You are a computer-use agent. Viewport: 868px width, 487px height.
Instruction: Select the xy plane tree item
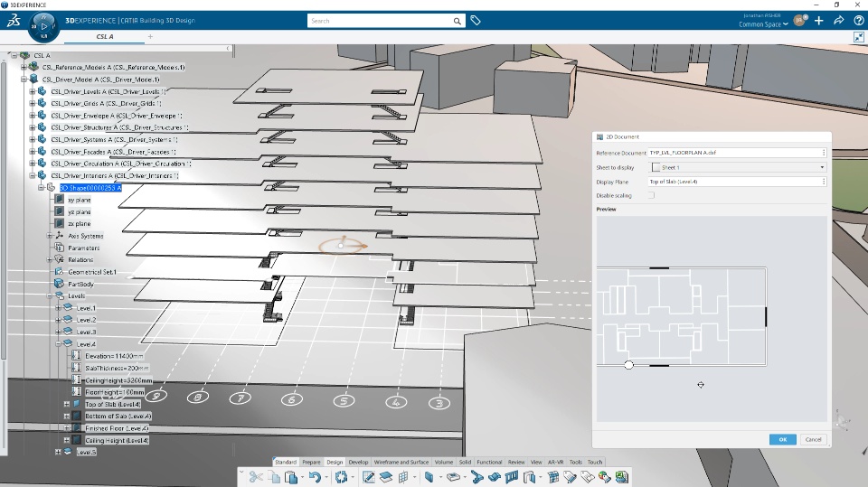coord(80,200)
